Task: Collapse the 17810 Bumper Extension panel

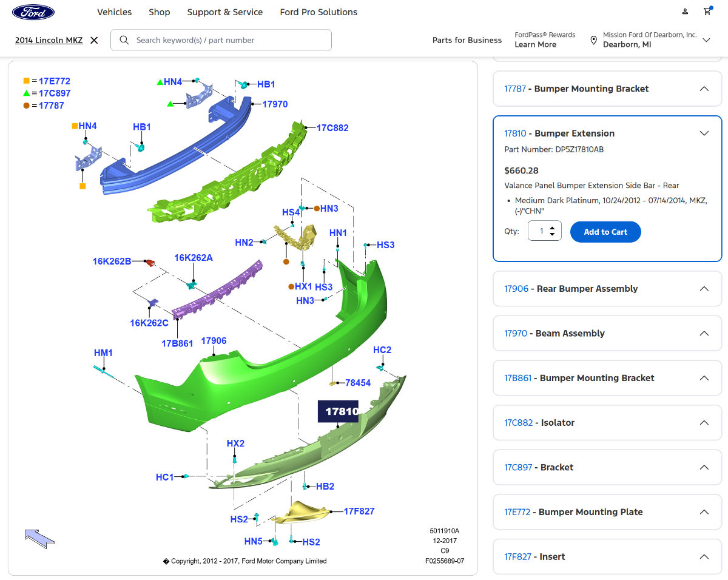Action: (704, 133)
